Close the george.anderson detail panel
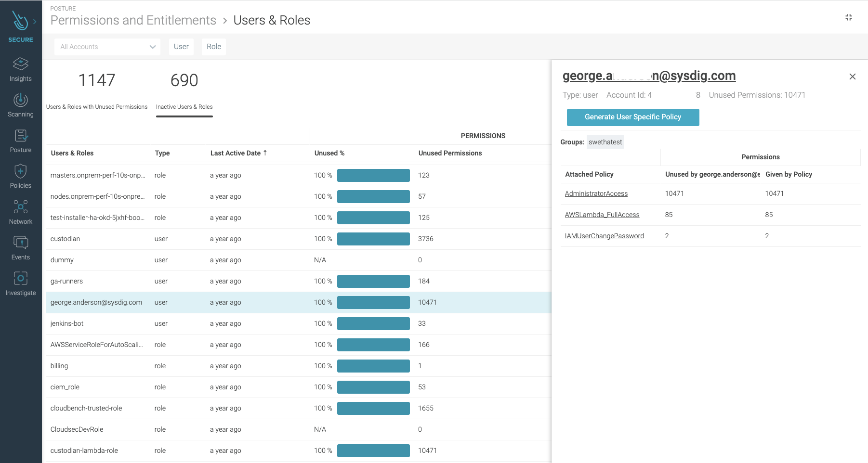Viewport: 868px width, 463px height. (x=853, y=77)
